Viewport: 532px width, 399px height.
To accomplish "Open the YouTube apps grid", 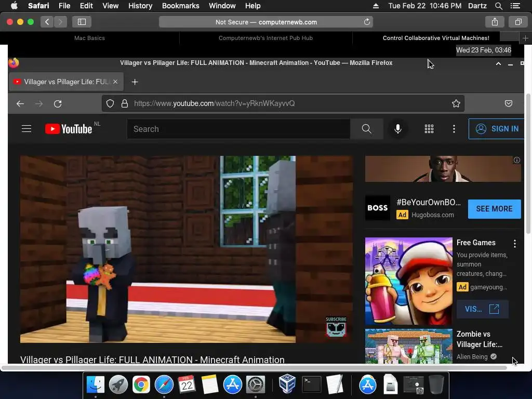I will coord(429,129).
